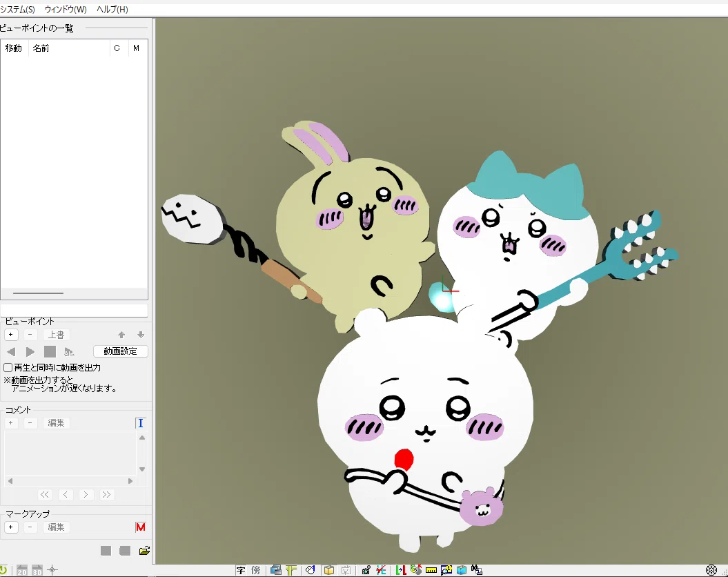Click the 名前 column header
This screenshot has width=728, height=577.
coord(69,48)
